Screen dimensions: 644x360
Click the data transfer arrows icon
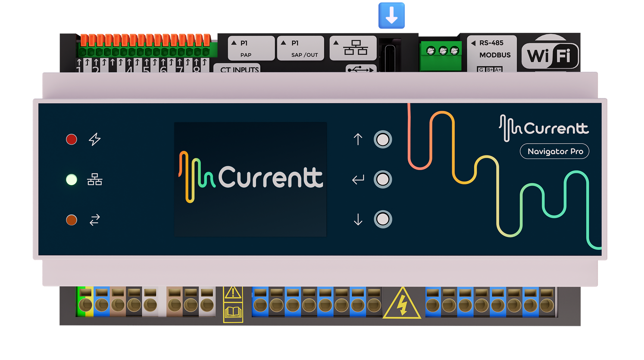(x=94, y=220)
